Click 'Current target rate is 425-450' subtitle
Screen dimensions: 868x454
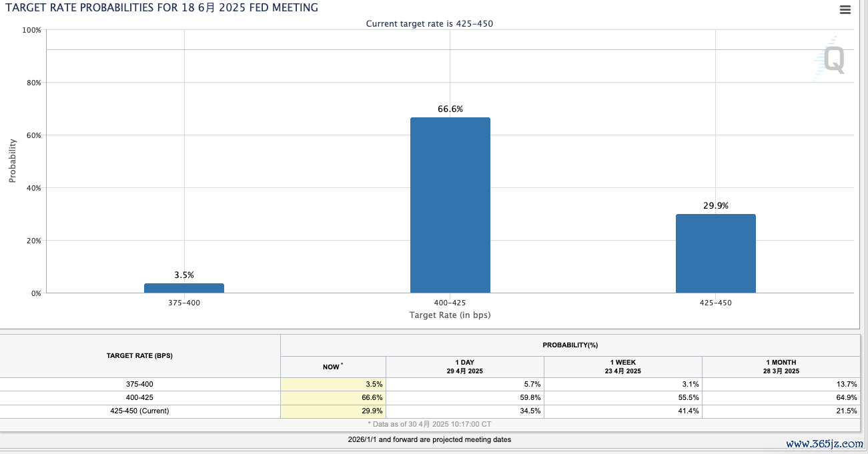tap(429, 24)
